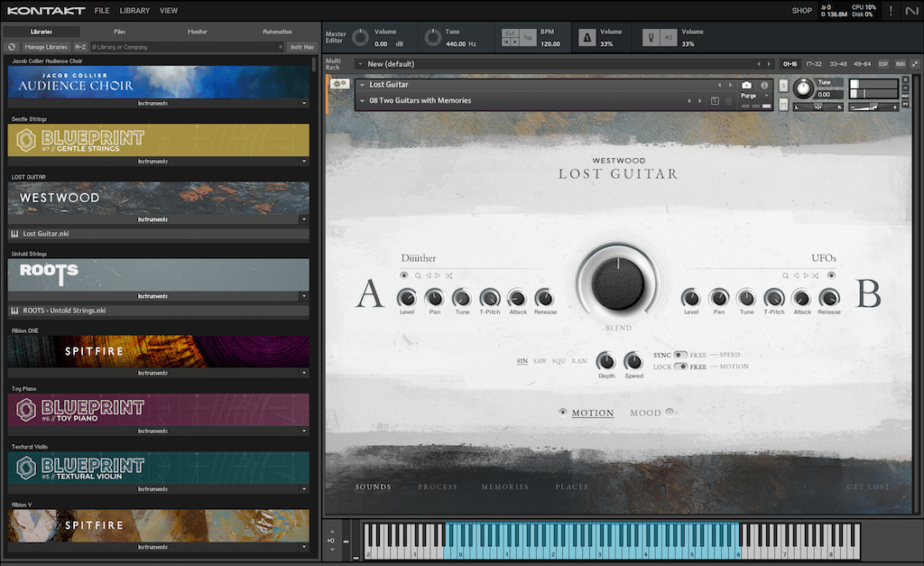
Task: Enable the MOOD radio button
Action: [670, 413]
